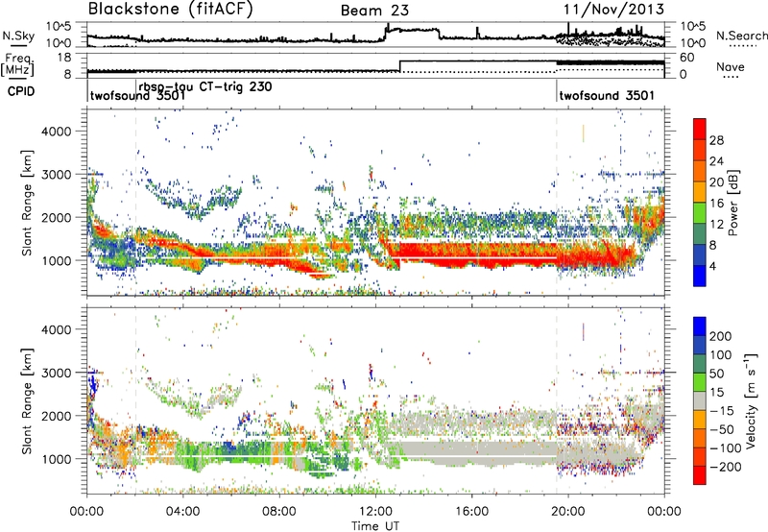Click the blue top of Velocity colorbar

click(x=700, y=326)
